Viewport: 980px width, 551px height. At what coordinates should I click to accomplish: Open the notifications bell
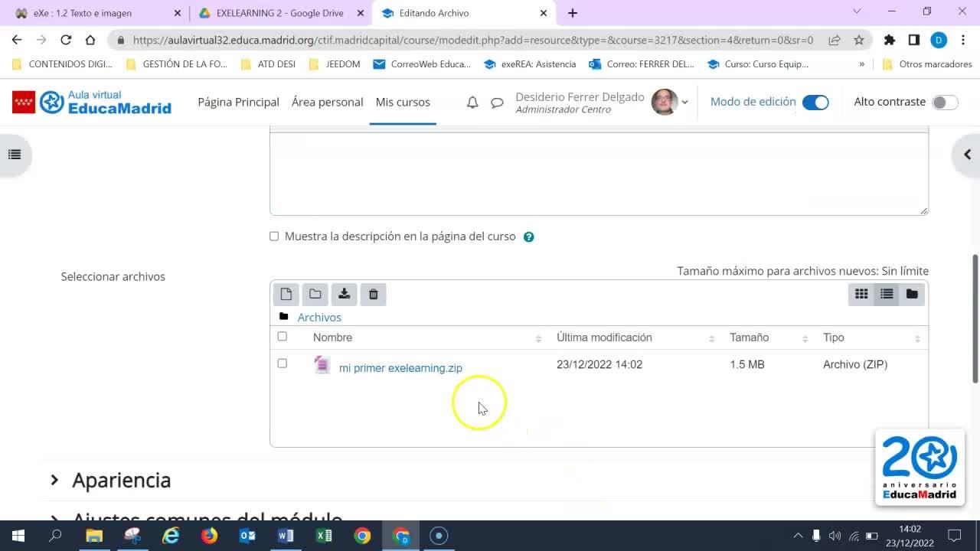click(472, 103)
